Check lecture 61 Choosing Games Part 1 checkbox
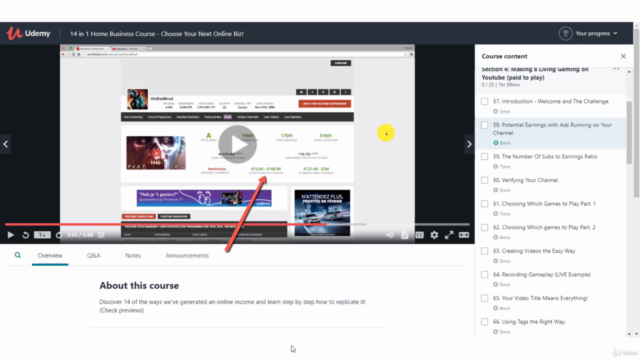640x360 pixels. (x=484, y=204)
